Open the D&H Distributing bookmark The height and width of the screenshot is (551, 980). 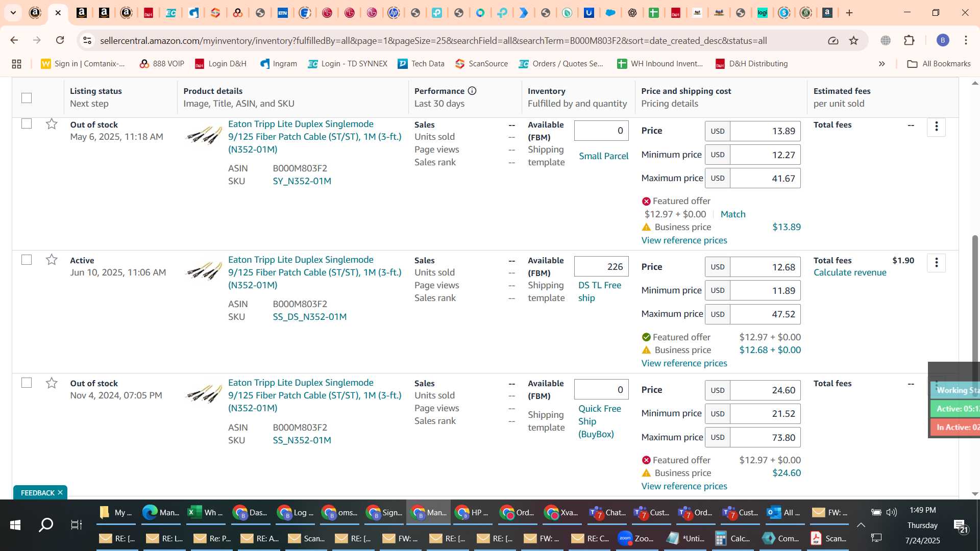[751, 64]
